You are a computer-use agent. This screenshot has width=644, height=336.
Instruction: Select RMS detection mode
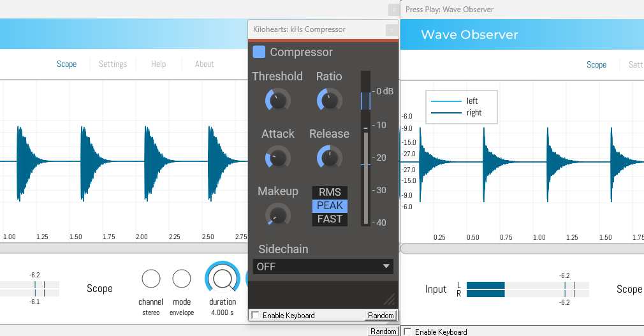coord(330,192)
